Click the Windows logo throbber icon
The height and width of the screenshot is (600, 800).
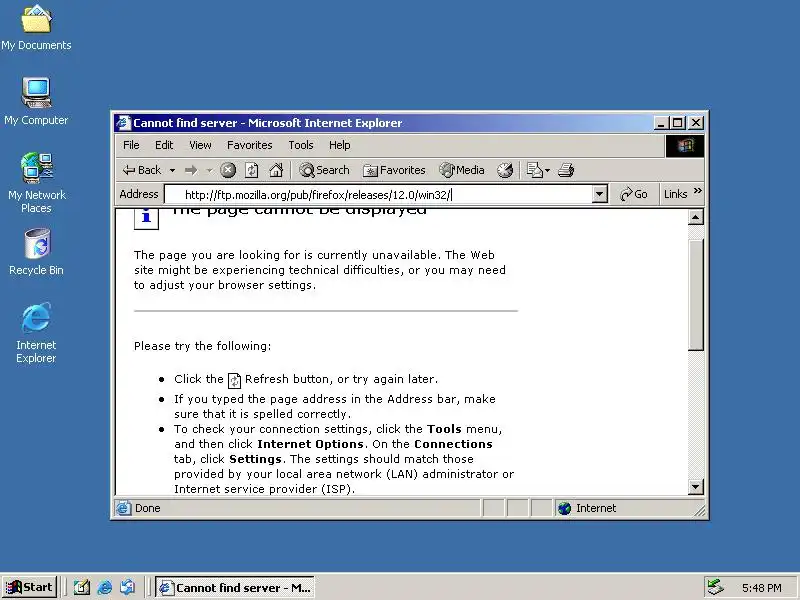coord(685,146)
